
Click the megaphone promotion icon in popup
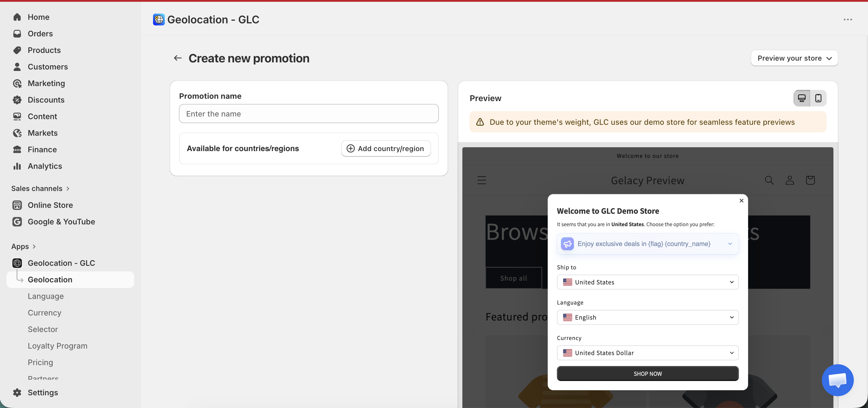[567, 244]
